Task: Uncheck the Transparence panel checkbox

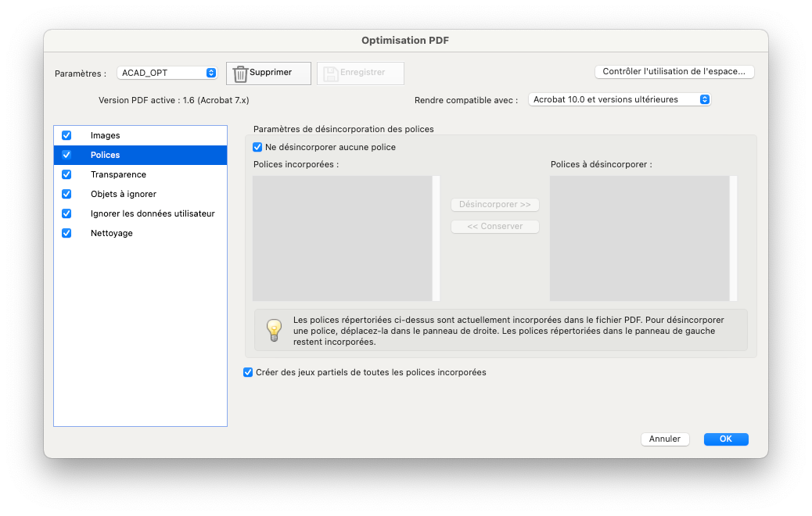Action: point(66,174)
